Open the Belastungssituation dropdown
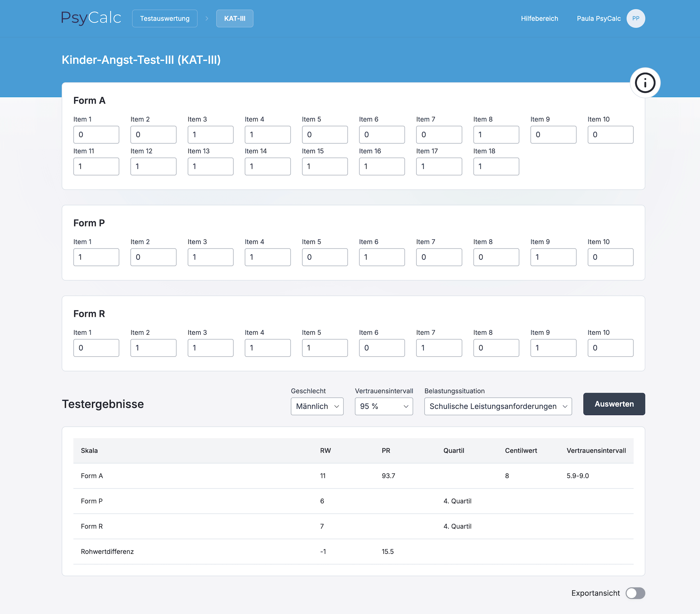Image resolution: width=700 pixels, height=614 pixels. coord(498,406)
